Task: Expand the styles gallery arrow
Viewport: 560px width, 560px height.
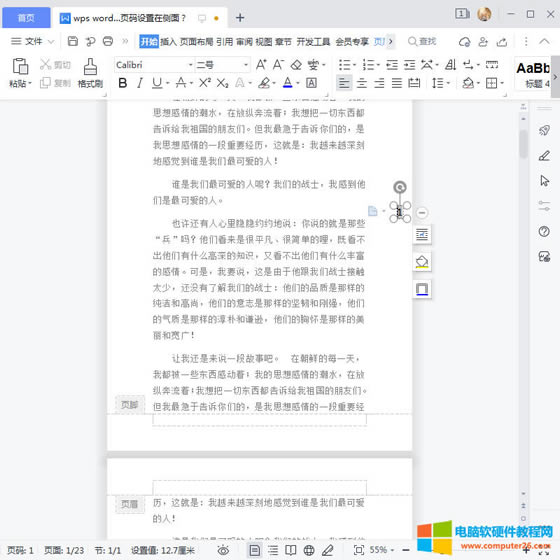Action: pos(555,76)
